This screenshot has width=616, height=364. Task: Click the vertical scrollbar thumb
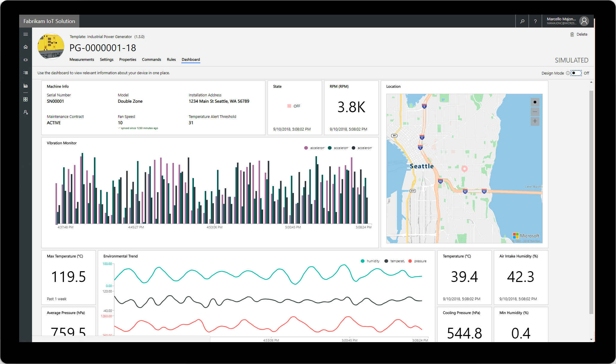(591, 202)
